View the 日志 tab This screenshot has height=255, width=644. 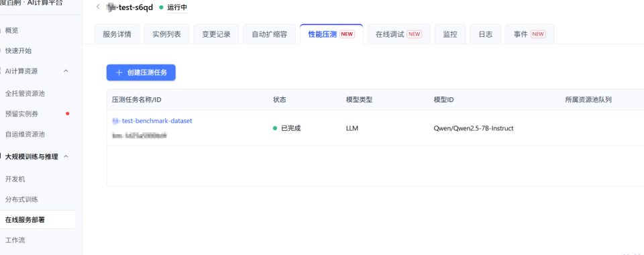486,34
